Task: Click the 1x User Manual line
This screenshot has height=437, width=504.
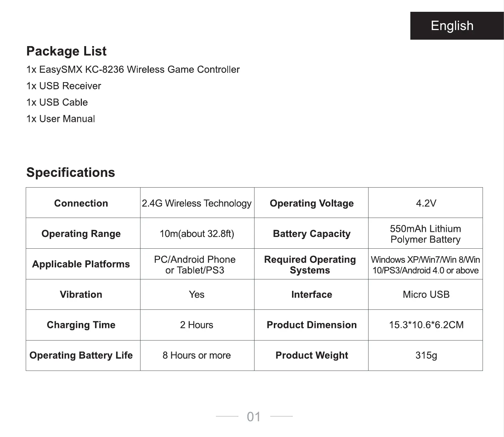Action: (61, 119)
